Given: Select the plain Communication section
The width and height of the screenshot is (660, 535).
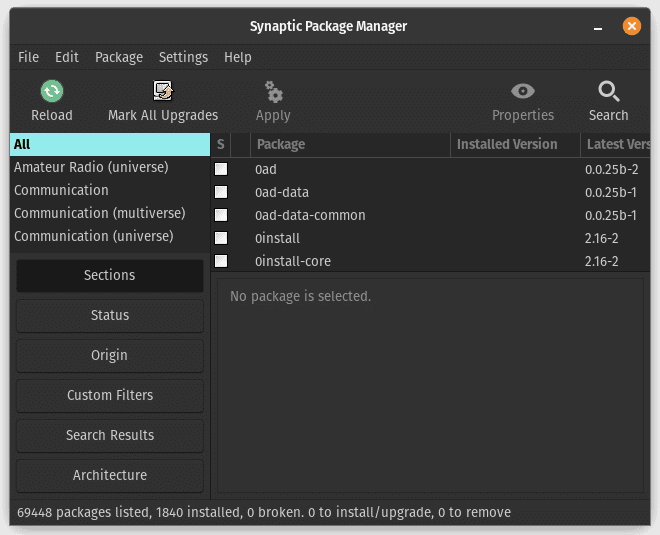Looking at the screenshot, I should 110,190.
